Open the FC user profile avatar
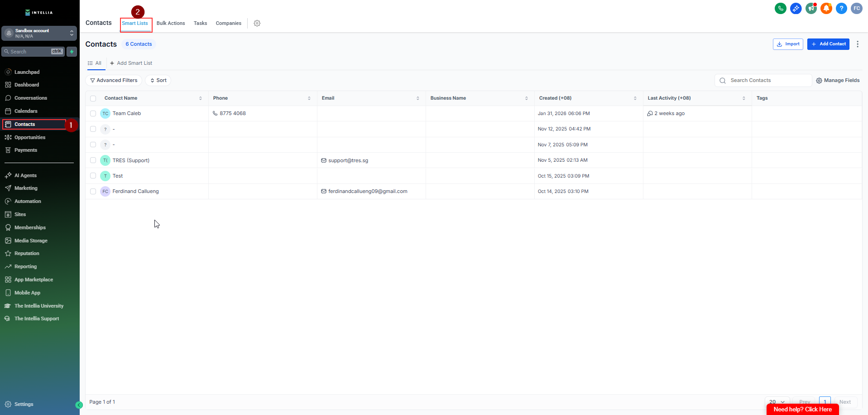This screenshot has width=868, height=415. coord(857,8)
